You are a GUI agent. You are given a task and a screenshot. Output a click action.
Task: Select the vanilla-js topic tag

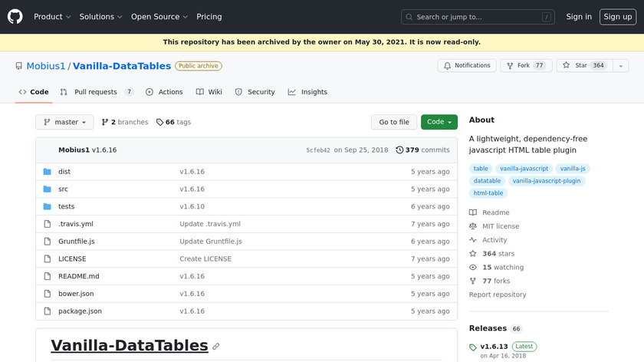[573, 169]
